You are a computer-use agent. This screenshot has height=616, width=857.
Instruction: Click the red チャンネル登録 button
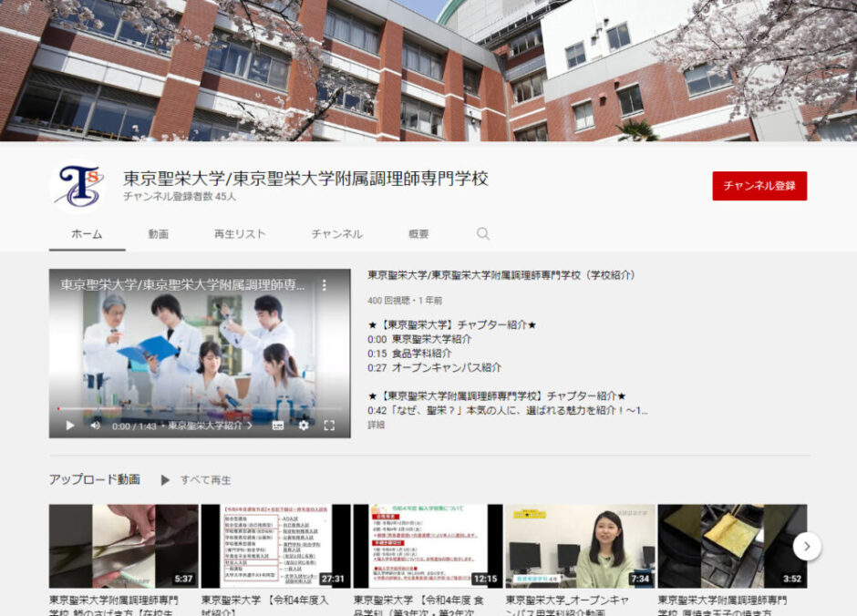(759, 186)
